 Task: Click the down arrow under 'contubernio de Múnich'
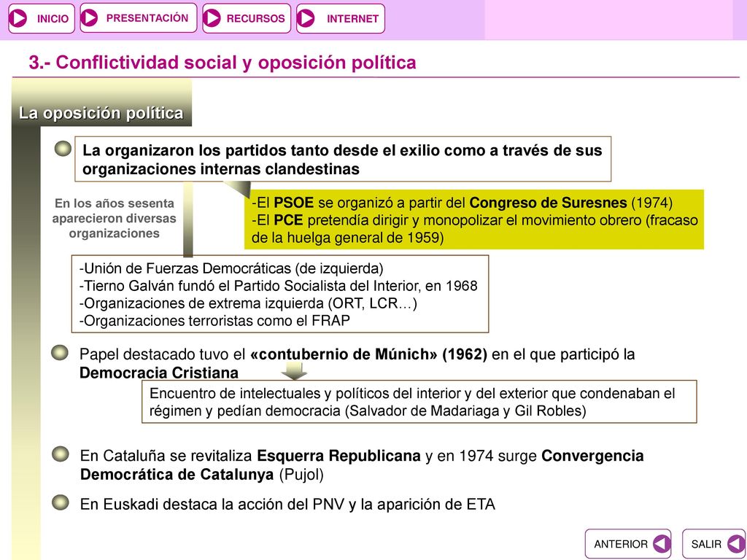294,371
